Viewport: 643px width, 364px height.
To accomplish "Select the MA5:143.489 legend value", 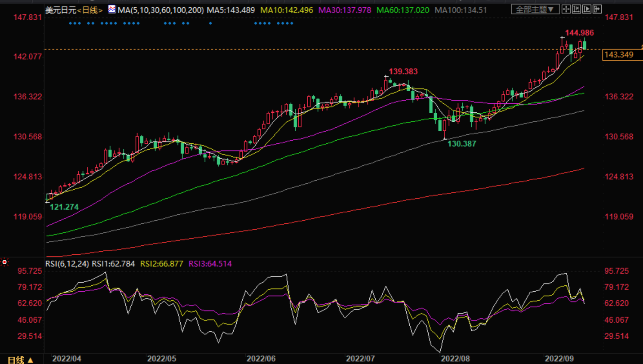I will 231,10.
